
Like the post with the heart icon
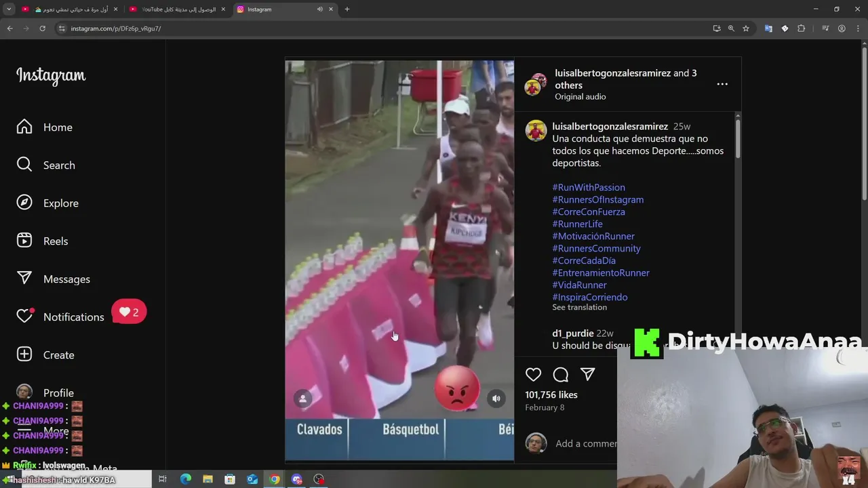click(534, 374)
